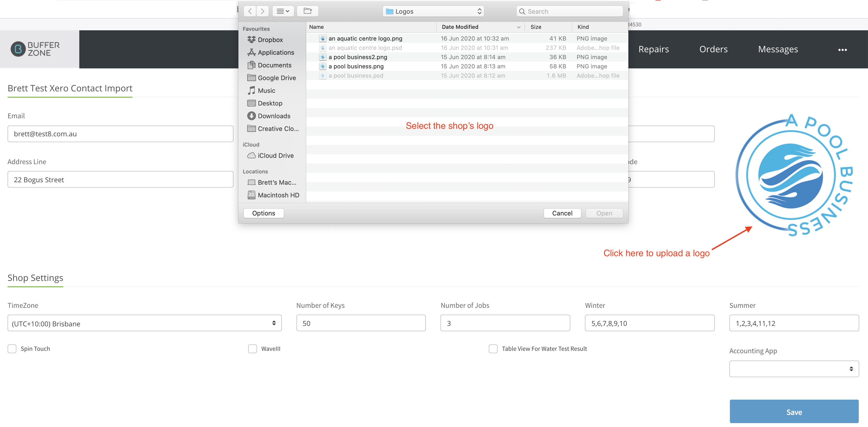Viewport: 868px width, 427px height.
Task: Open Applications in the sidebar
Action: tap(271, 52)
